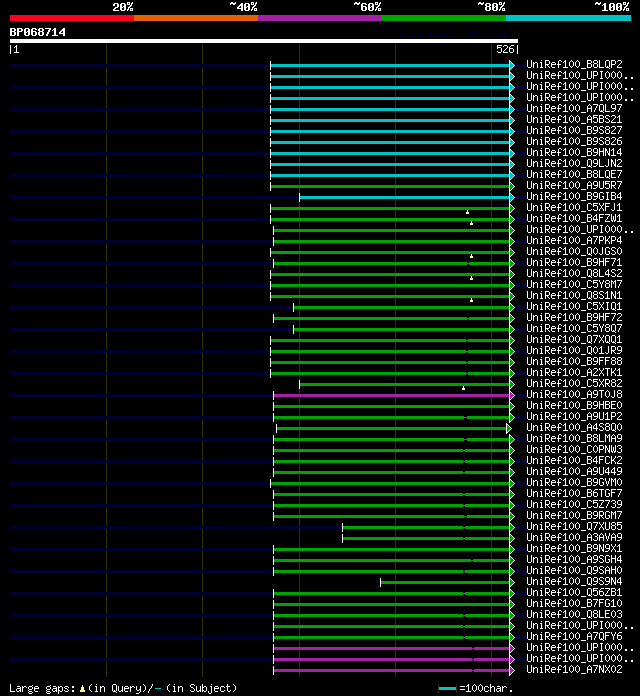Image resolution: width=640 pixels, height=696 pixels.
Task: Click hit UniRef100_Q8S1N1
Action: (574, 296)
